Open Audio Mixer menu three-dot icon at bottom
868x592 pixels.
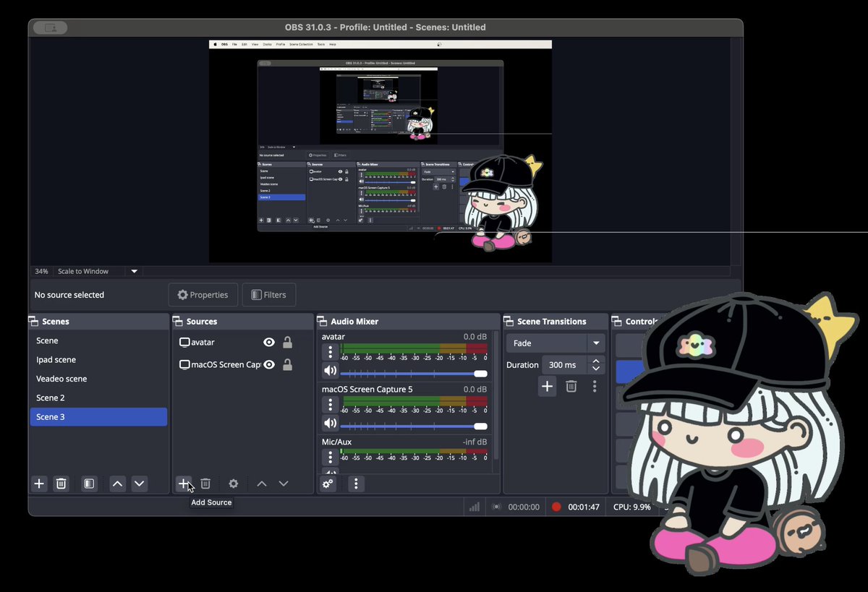pos(356,484)
